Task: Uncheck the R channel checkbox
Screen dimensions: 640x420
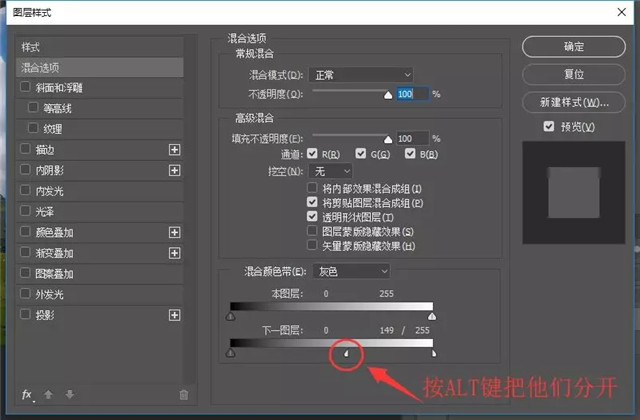Action: 312,153
